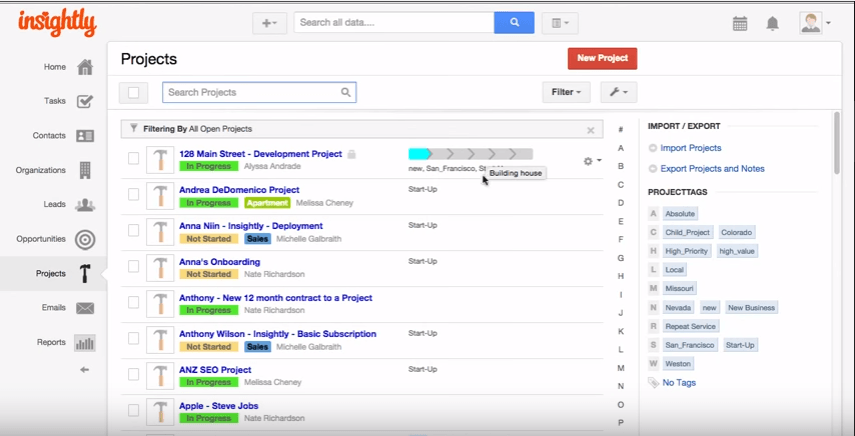Viewport: 855px width, 436px height.
Task: Check the Anthony 12 month contract checkbox
Action: (x=134, y=302)
